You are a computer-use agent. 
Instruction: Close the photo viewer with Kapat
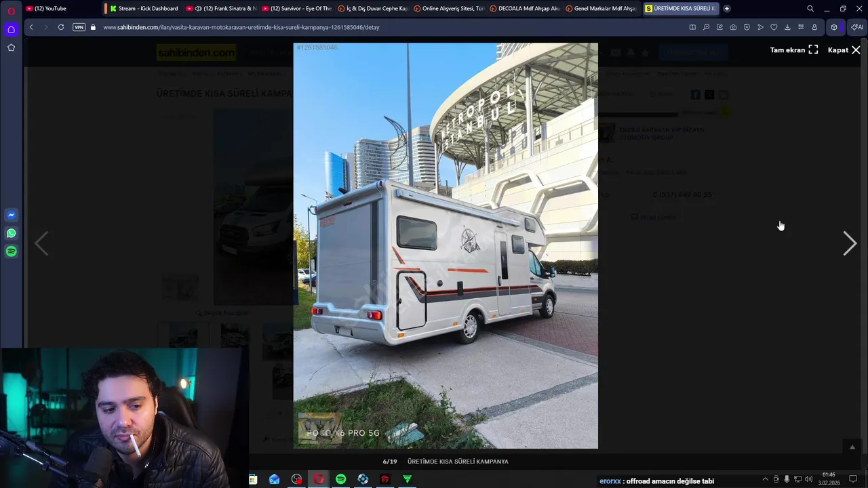coord(844,50)
